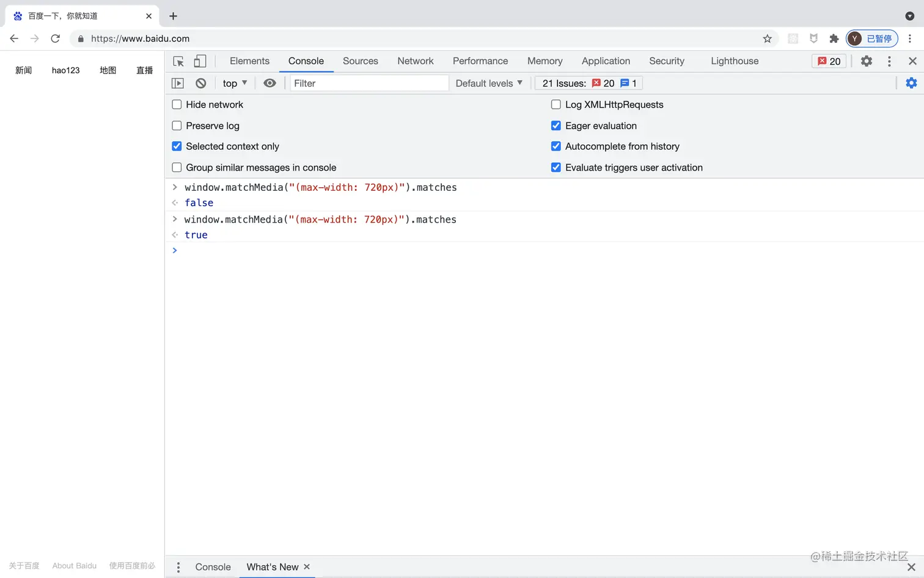Image resolution: width=924 pixels, height=578 pixels.
Task: Open drawer three-dot menu at bottom
Action: [178, 567]
